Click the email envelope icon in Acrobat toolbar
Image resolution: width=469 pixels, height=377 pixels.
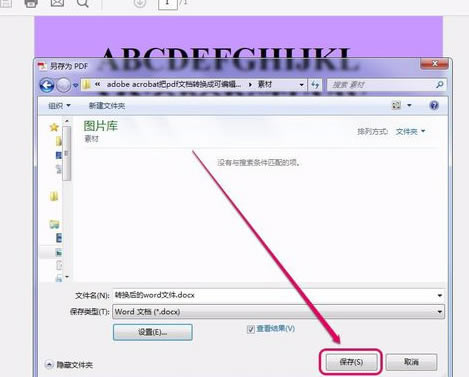click(x=57, y=3)
